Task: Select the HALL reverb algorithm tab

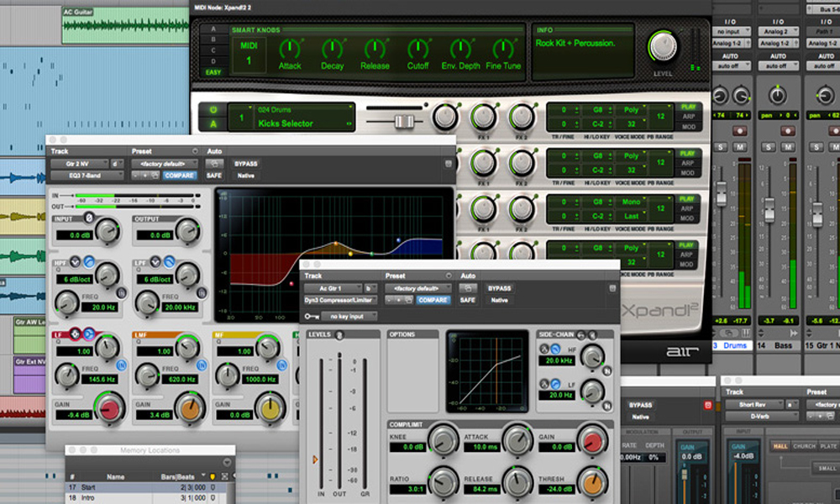Action: point(781,446)
